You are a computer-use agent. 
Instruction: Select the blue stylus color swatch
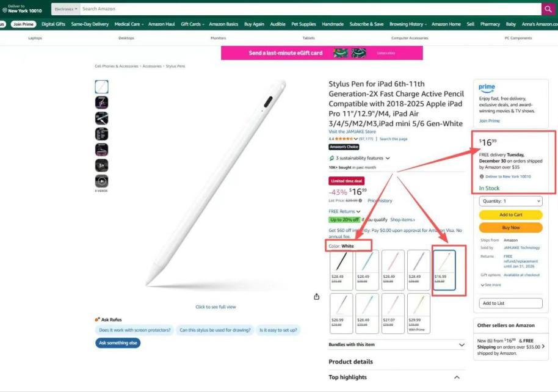coord(367,270)
